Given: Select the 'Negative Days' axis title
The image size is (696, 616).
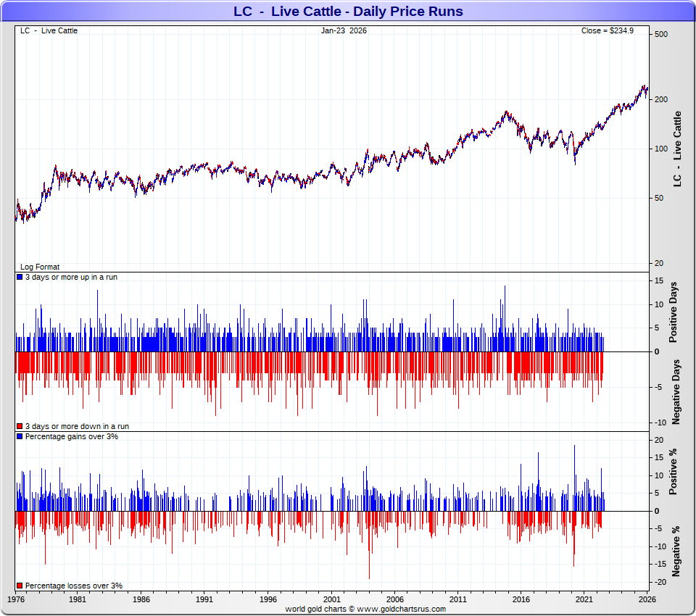Looking at the screenshot, I should [x=676, y=391].
